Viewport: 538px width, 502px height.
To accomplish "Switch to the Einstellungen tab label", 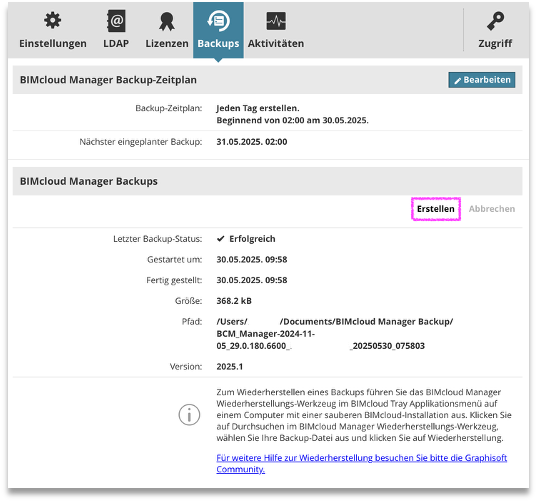I will (53, 44).
